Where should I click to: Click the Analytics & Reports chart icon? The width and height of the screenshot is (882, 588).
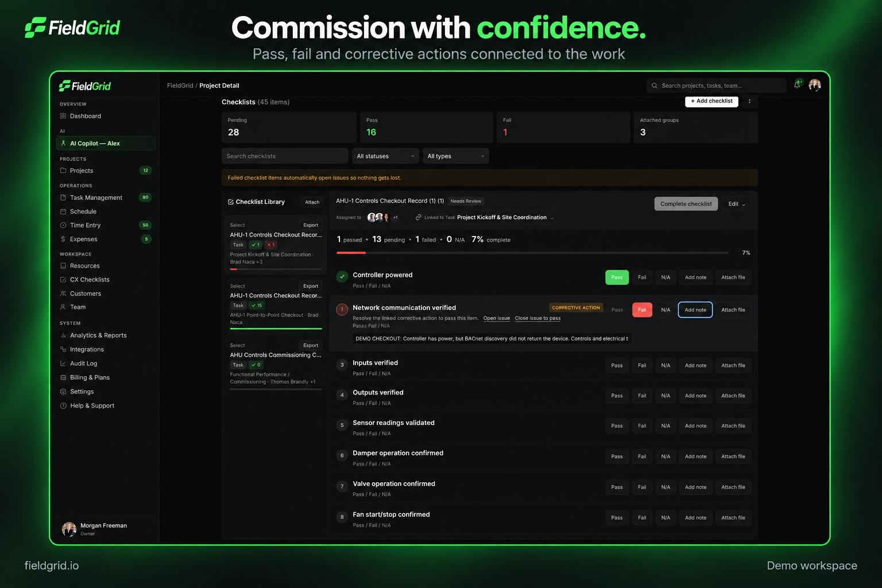click(x=63, y=335)
